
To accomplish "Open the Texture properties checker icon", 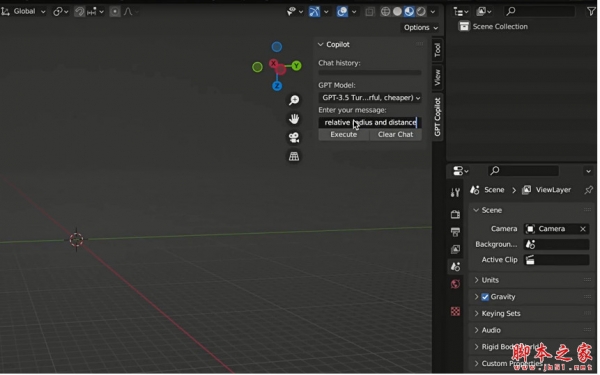I will pyautogui.click(x=456, y=312).
